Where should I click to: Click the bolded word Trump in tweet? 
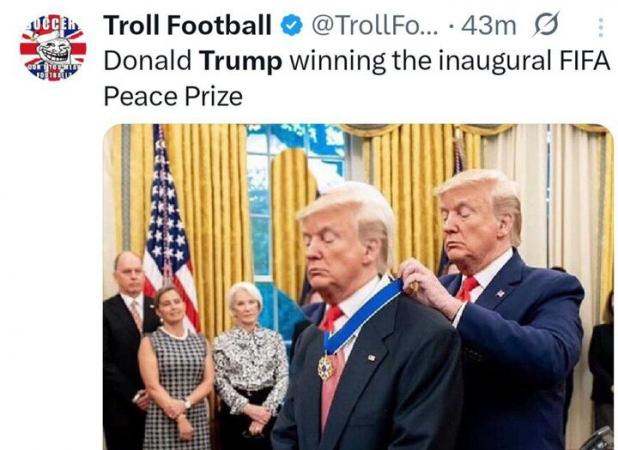point(240,61)
